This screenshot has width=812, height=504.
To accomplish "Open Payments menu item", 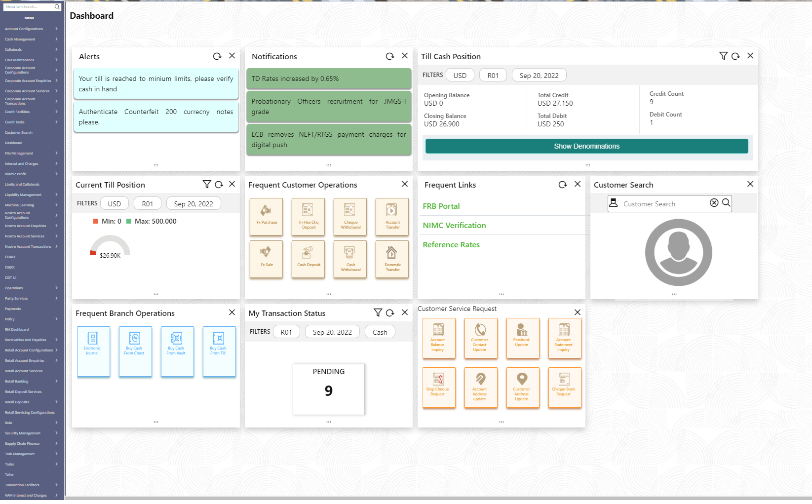I will click(x=13, y=309).
